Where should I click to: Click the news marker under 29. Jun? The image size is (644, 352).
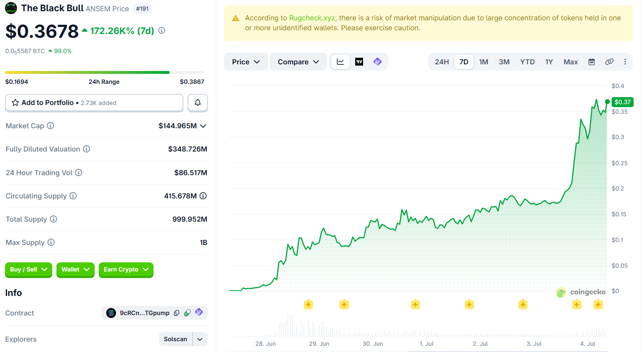(x=344, y=304)
